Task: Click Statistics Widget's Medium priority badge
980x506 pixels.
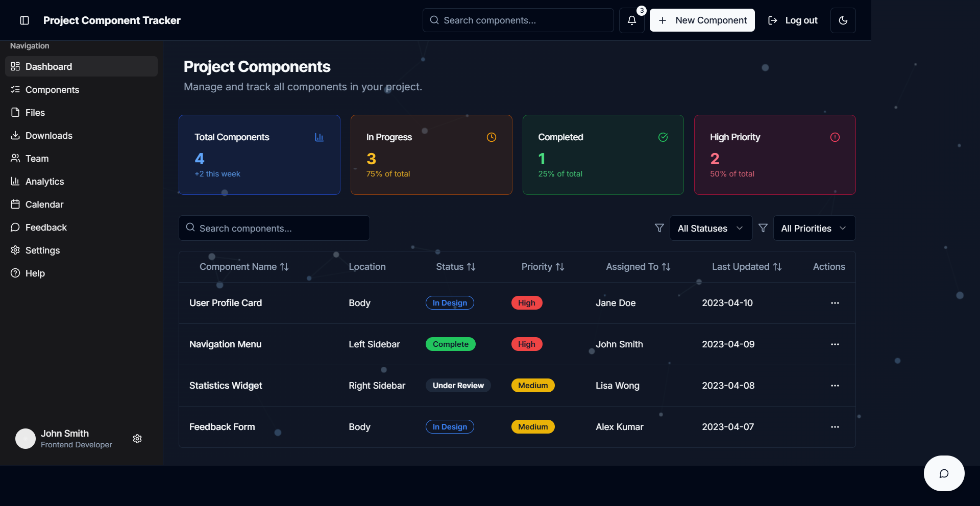Action: (x=533, y=386)
